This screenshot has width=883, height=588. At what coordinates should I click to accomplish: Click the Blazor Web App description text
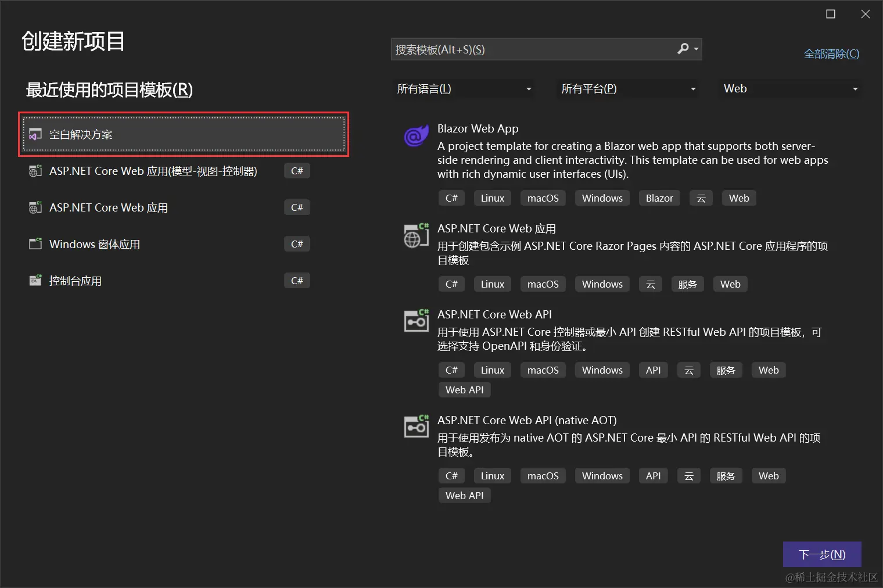click(x=633, y=160)
